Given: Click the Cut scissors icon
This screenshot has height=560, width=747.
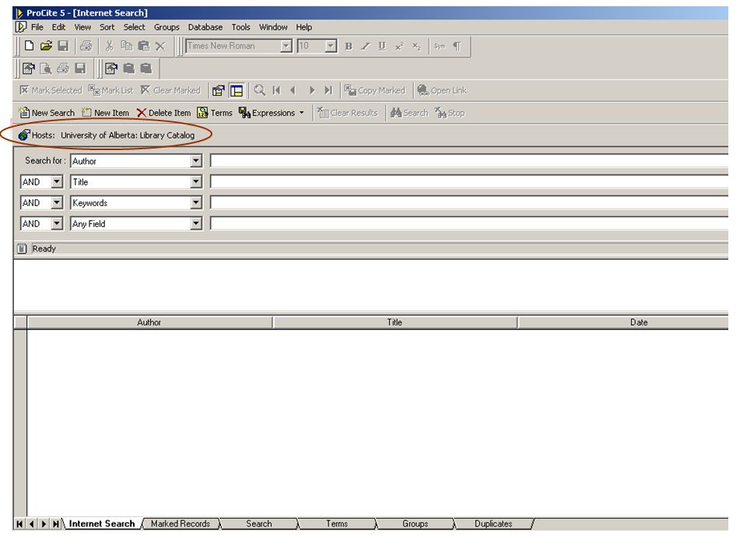Looking at the screenshot, I should pyautogui.click(x=110, y=46).
